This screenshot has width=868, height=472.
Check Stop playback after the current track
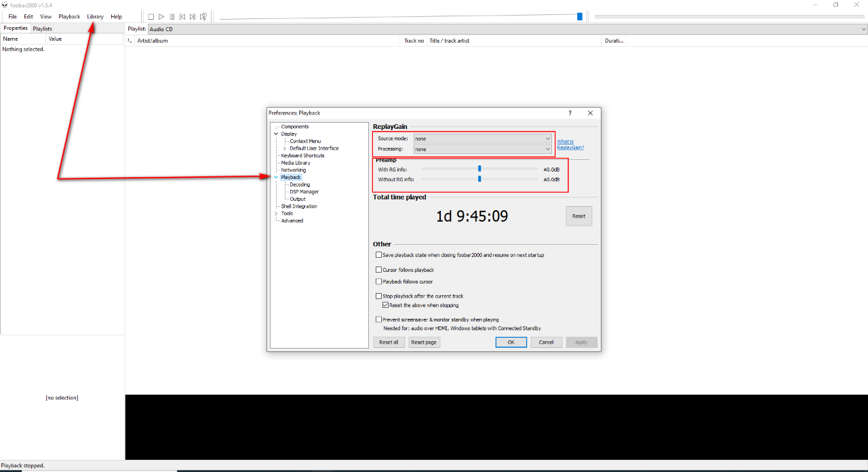pyautogui.click(x=379, y=296)
